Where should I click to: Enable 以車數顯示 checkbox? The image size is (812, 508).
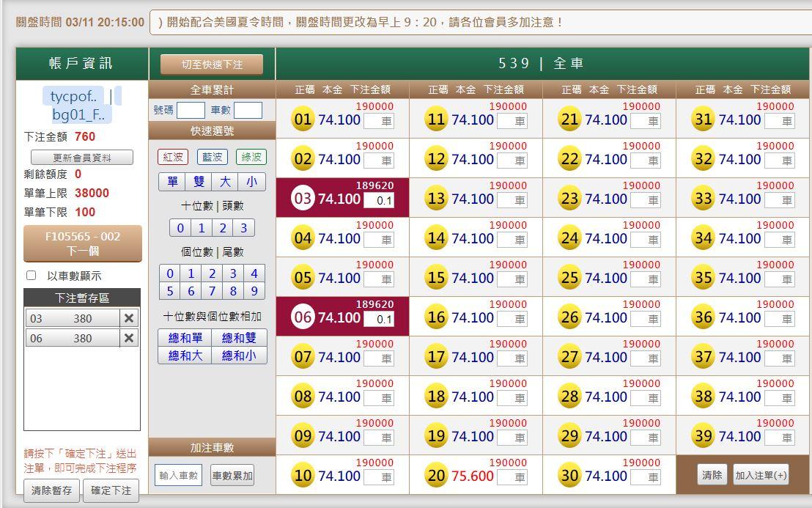pos(32,276)
